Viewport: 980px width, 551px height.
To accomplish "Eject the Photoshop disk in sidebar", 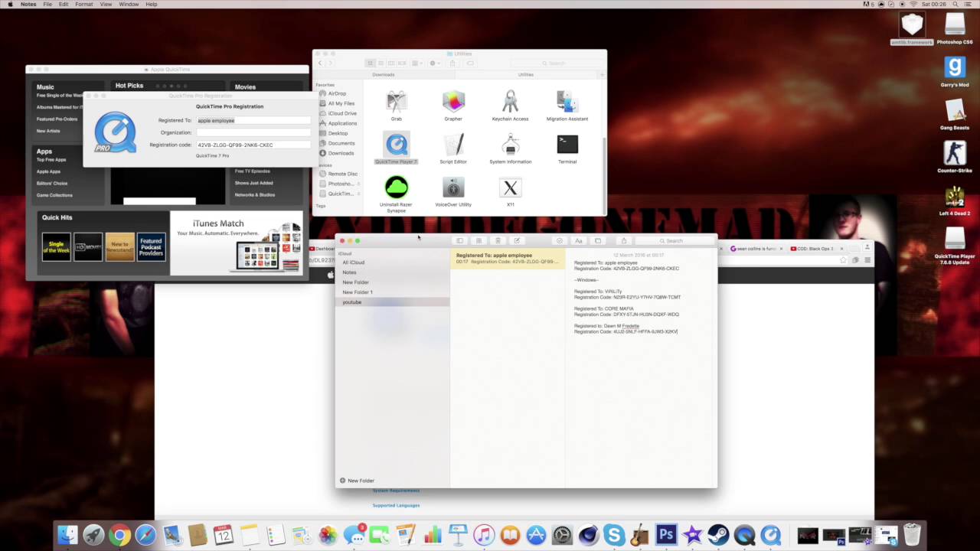I will pos(357,184).
